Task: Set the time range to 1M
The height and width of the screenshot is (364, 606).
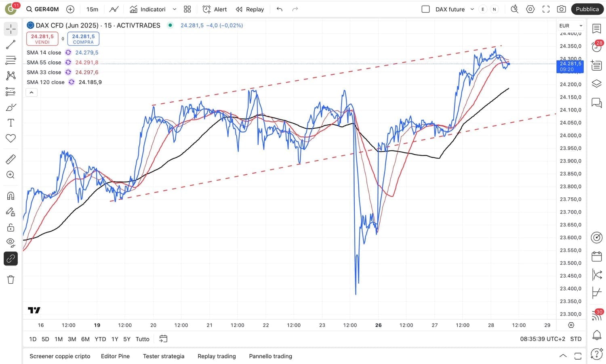Action: click(x=59, y=339)
